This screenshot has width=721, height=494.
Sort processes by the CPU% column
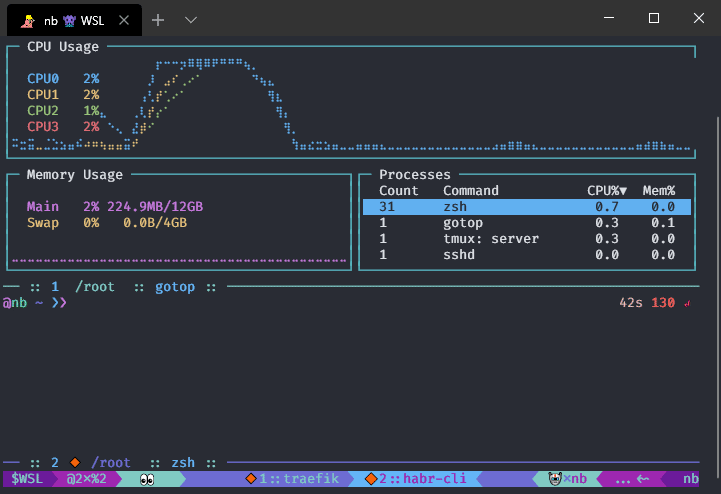pos(606,190)
